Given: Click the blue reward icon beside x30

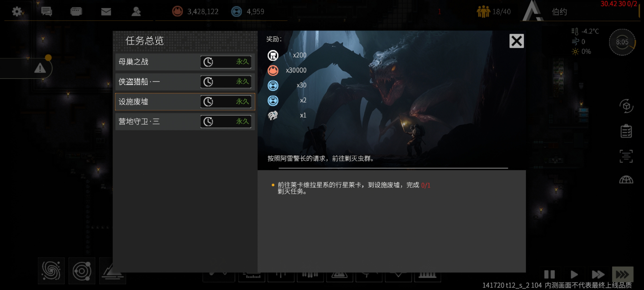Looking at the screenshot, I should (x=273, y=86).
